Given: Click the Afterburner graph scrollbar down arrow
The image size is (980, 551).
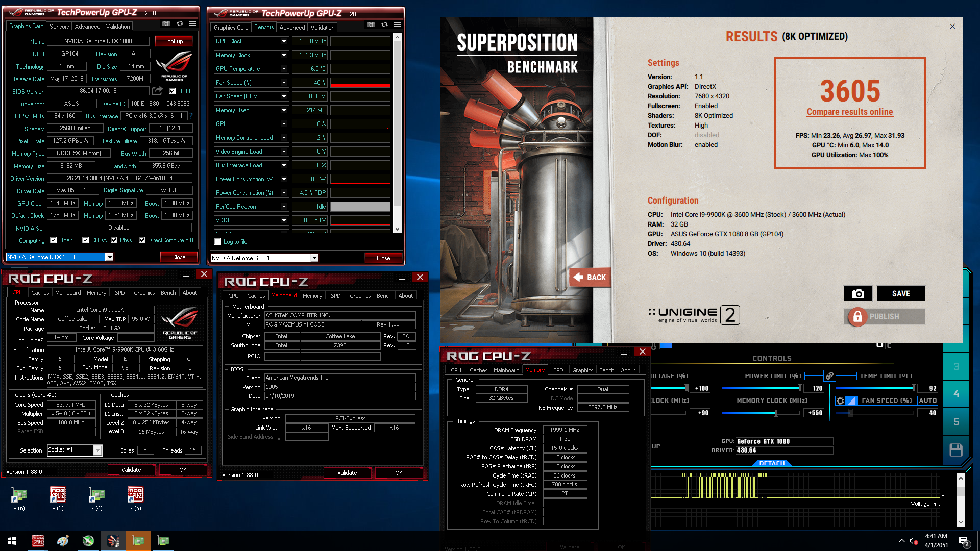Looking at the screenshot, I should (x=961, y=522).
